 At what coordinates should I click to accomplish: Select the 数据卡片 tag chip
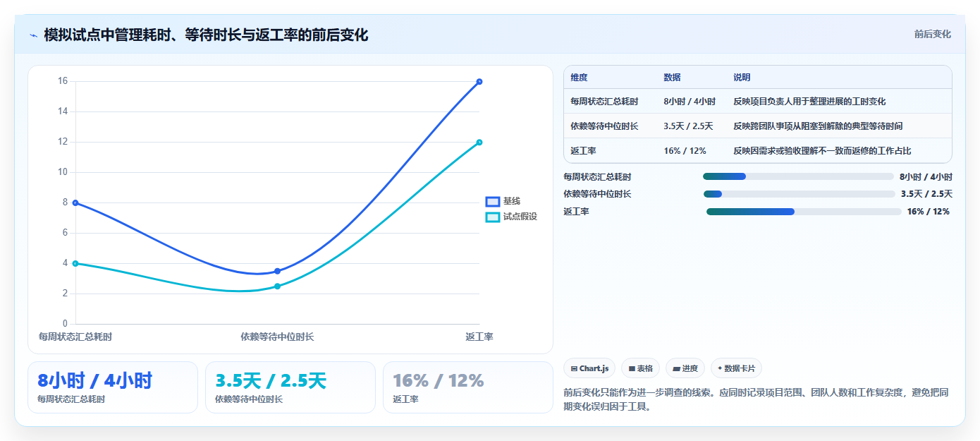(x=736, y=368)
